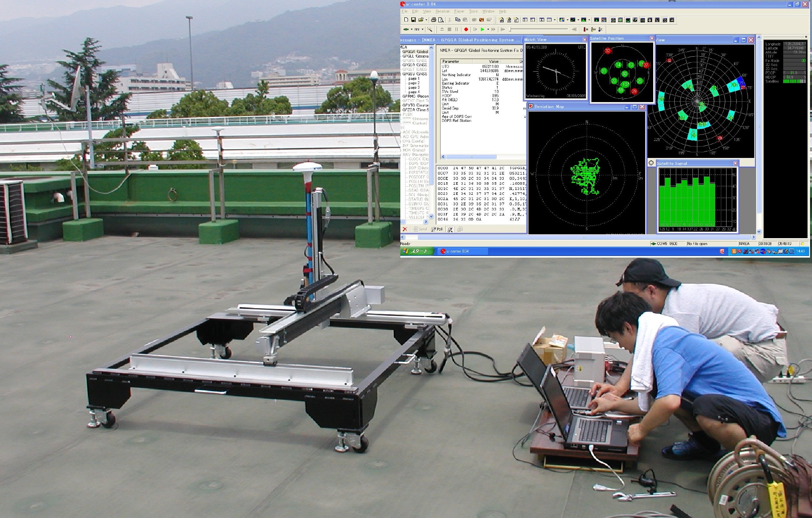The width and height of the screenshot is (812, 518).
Task: Click message tree scroll-down arrow
Action: (432, 217)
